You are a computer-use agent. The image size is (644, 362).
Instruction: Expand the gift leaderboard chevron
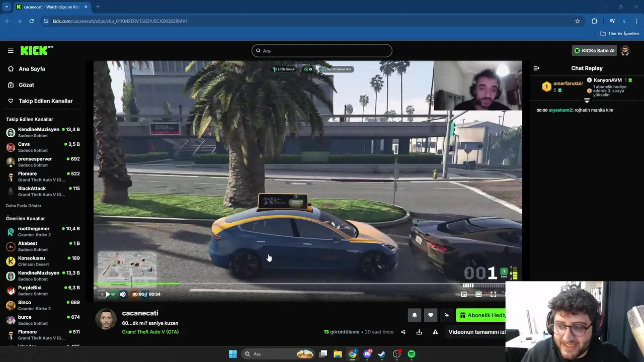[x=587, y=100]
